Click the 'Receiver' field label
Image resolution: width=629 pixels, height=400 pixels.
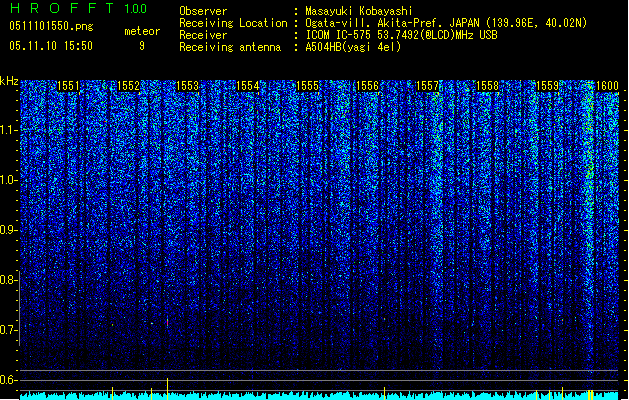click(x=203, y=35)
